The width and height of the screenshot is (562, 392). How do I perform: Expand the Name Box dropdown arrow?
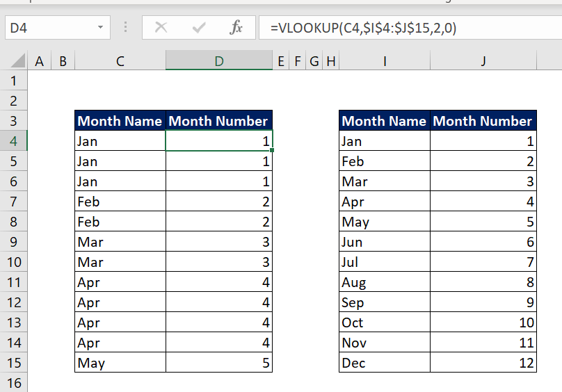(100, 27)
